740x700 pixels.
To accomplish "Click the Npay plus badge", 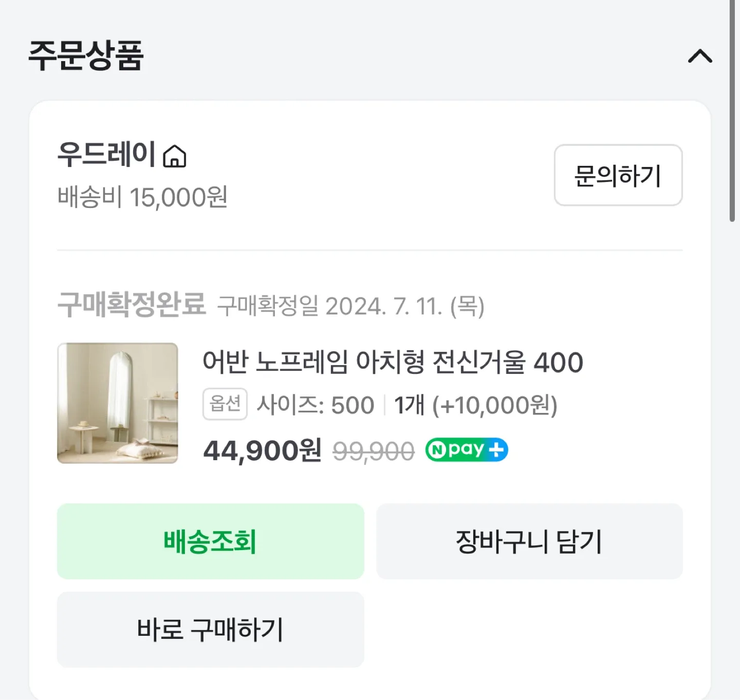I will pos(467,450).
